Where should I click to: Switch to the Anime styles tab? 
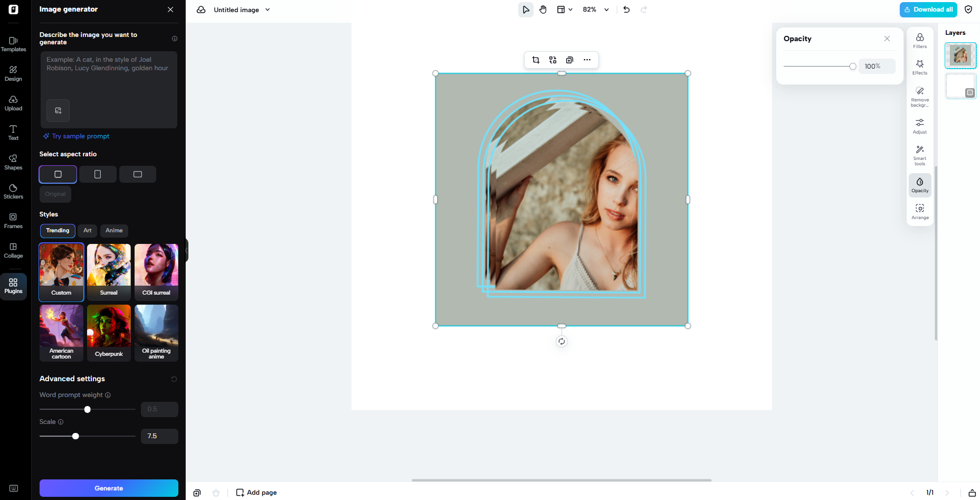[114, 231]
